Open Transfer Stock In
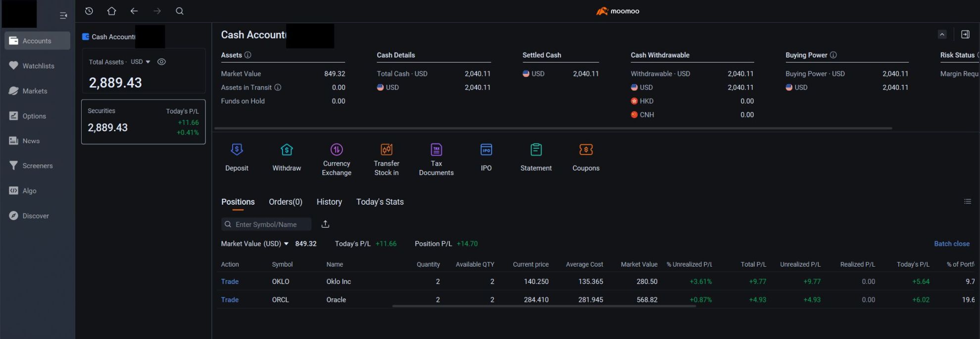The image size is (980, 339). (x=387, y=160)
